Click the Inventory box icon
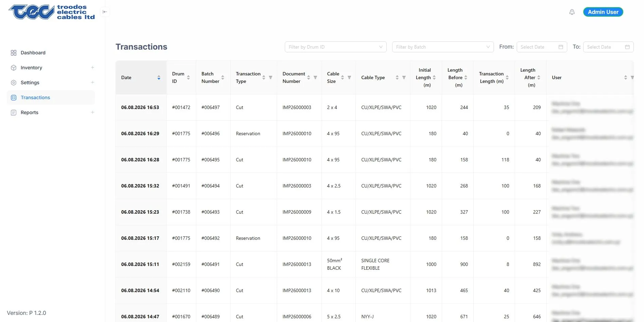This screenshot has height=322, width=644. tap(14, 68)
